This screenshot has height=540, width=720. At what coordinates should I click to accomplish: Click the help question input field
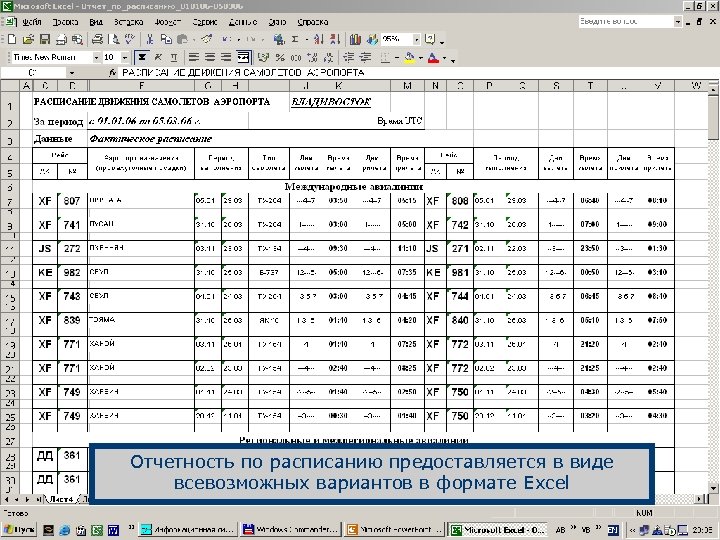(x=626, y=21)
